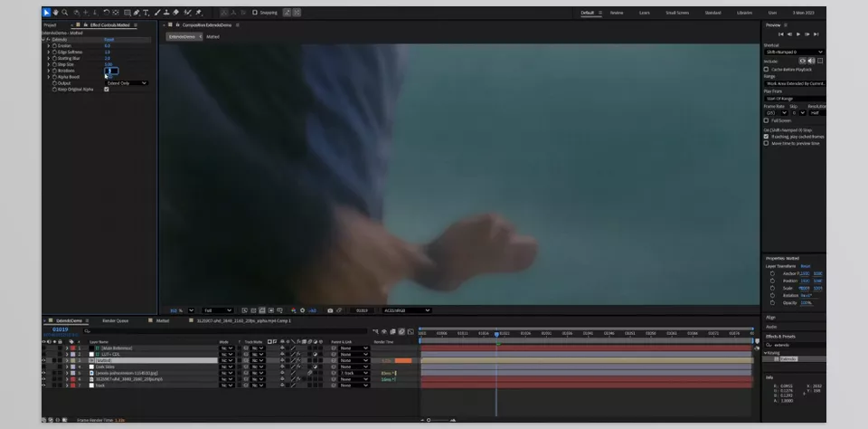
Task: Select the Roto Brush tool
Action: [x=188, y=12]
